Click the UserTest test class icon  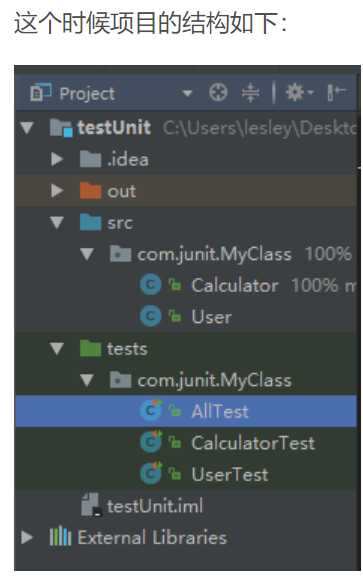pos(151,474)
